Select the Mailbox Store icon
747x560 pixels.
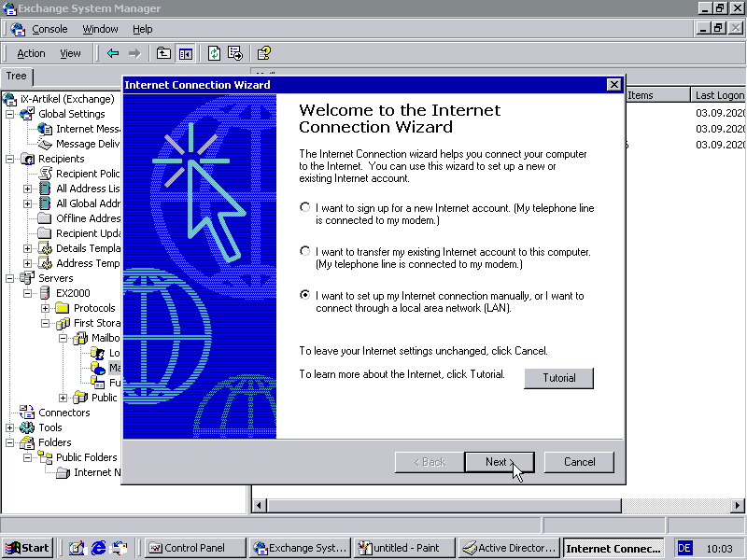pos(80,338)
